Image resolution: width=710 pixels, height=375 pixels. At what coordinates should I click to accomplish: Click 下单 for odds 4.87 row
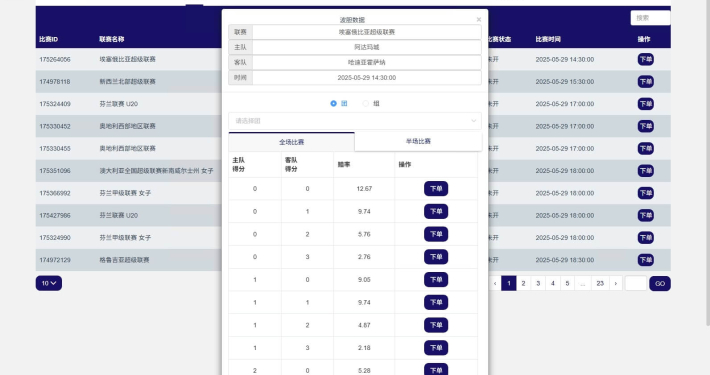coord(436,325)
